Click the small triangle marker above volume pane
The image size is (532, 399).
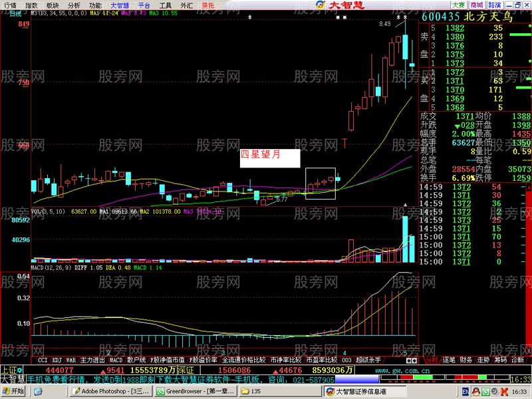(x=405, y=205)
